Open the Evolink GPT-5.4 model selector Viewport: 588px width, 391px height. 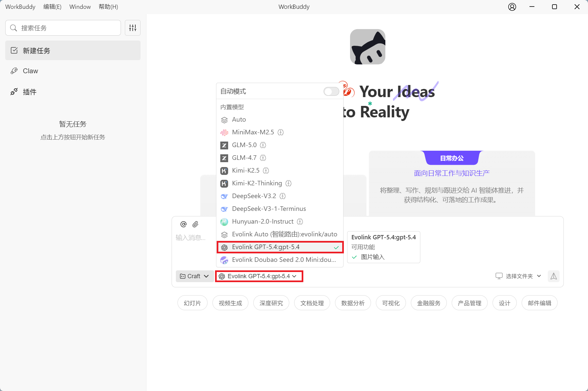coord(259,276)
